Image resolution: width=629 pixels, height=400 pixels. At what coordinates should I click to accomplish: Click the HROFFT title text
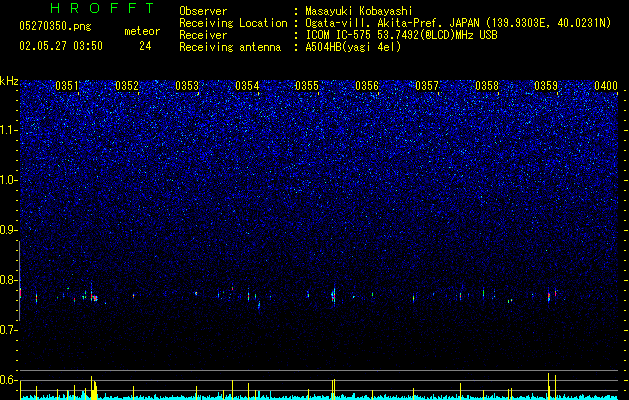pos(102,8)
